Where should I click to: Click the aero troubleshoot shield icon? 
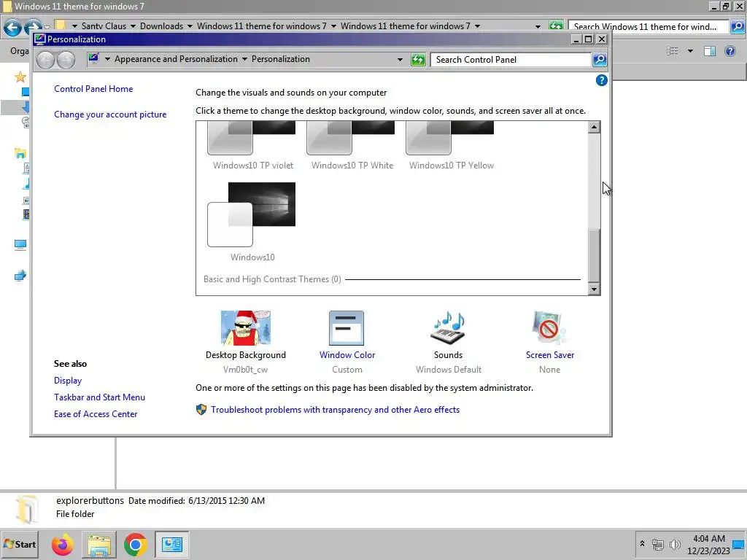pos(201,410)
